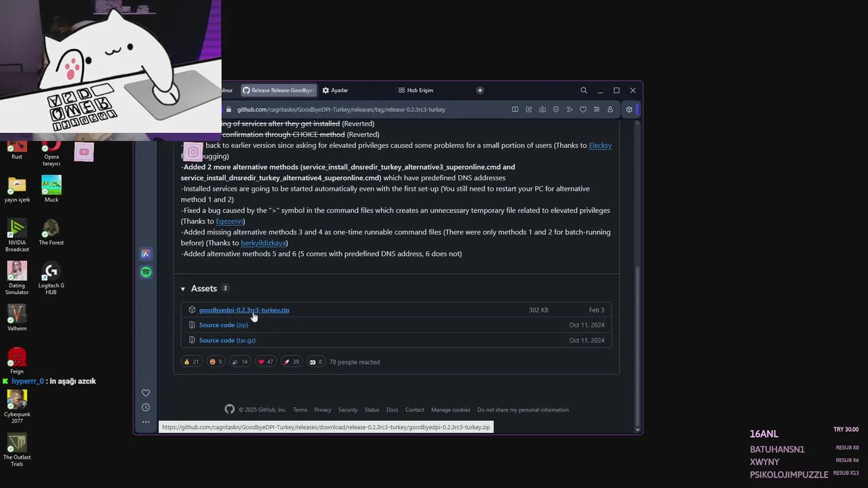Click the github.com address bar URL
The image size is (868, 488).
(341, 109)
